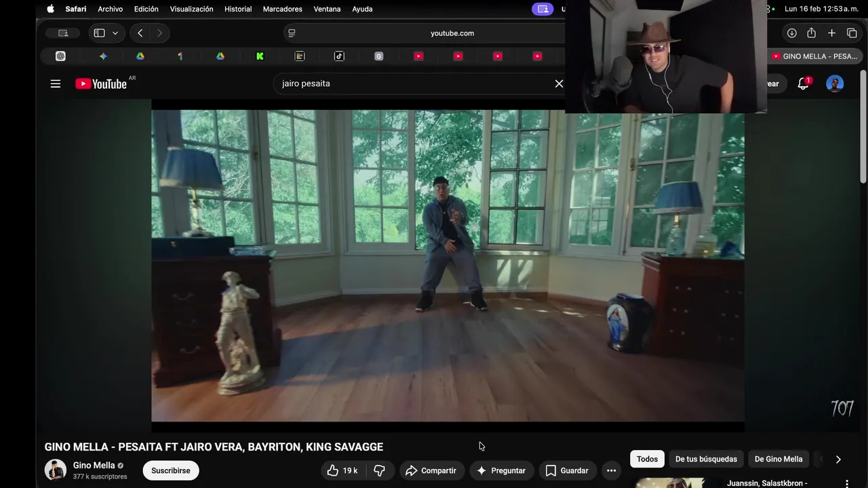Open the green Kick bookmark
The height and width of the screenshot is (488, 868).
pos(260,56)
